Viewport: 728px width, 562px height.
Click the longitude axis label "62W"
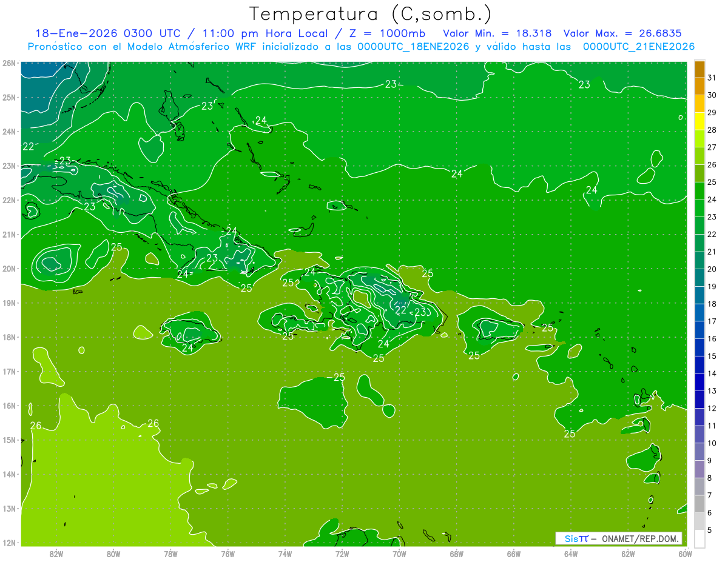point(627,554)
